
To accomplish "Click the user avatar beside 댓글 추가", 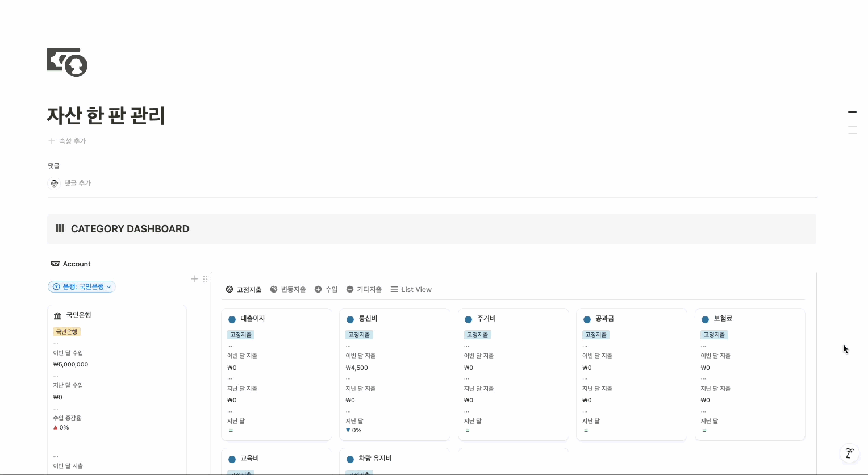I will click(x=54, y=183).
